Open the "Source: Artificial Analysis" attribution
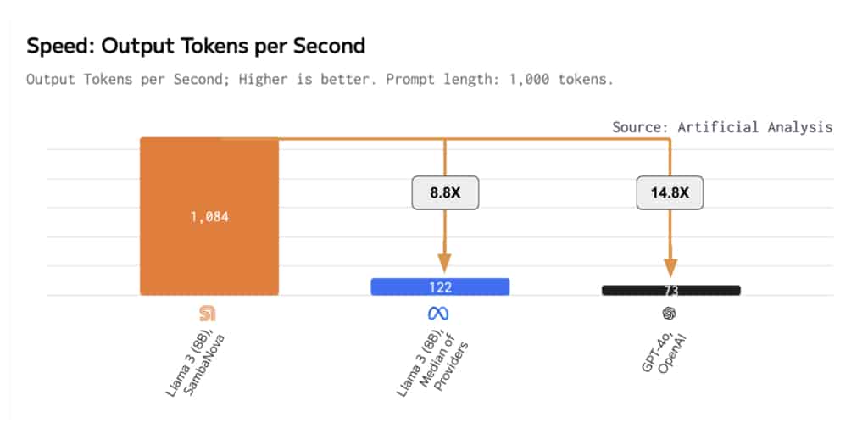Screen dimensions: 868x434 (722, 127)
